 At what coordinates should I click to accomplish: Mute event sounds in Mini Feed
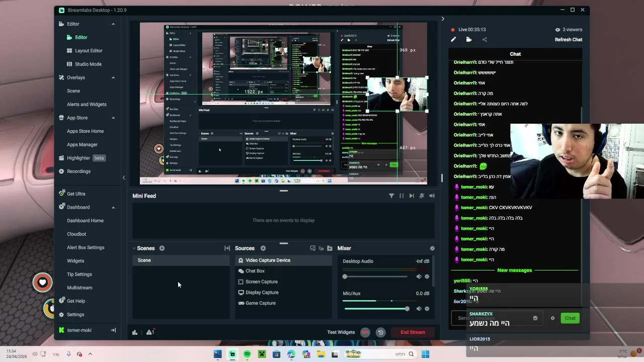click(432, 196)
